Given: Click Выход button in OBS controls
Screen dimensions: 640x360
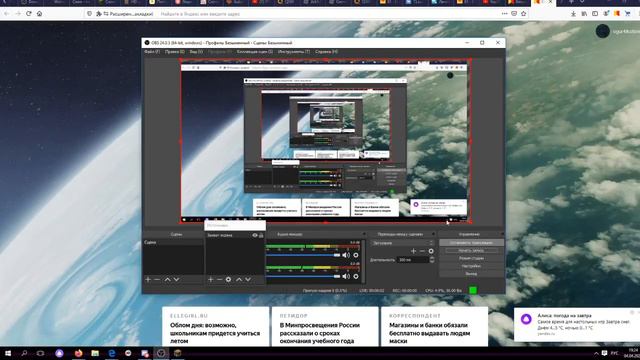Looking at the screenshot, I should click(471, 274).
